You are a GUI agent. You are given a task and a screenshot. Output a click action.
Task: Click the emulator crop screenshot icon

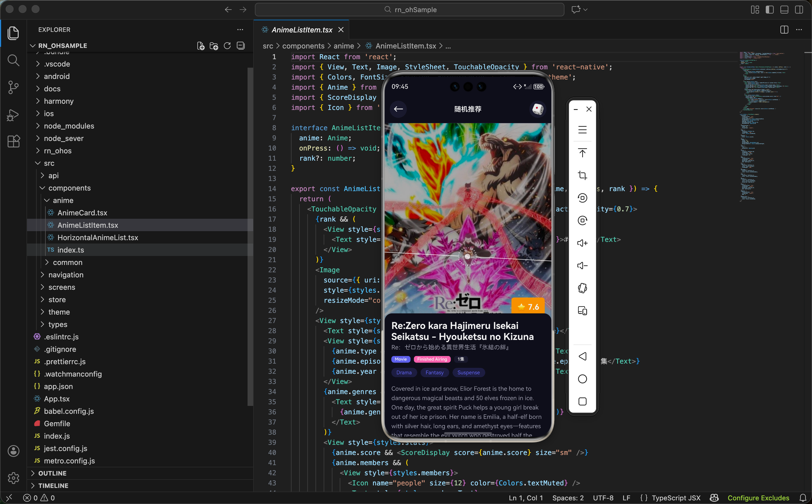[x=582, y=175]
